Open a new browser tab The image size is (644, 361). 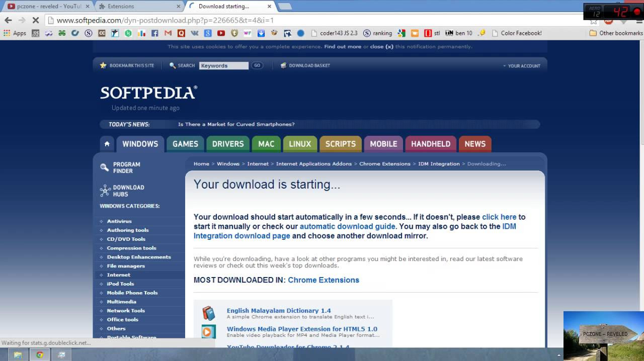pos(285,7)
